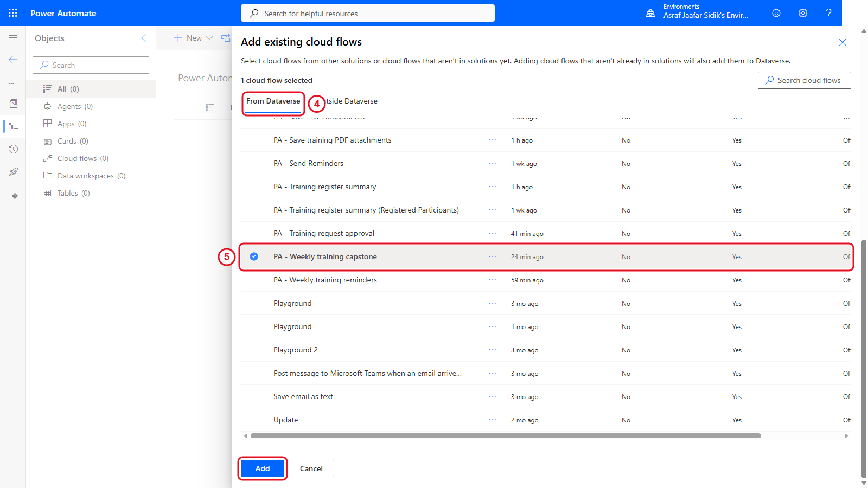This screenshot has height=488, width=868.
Task: Click Search cloud flows box
Action: coord(805,80)
